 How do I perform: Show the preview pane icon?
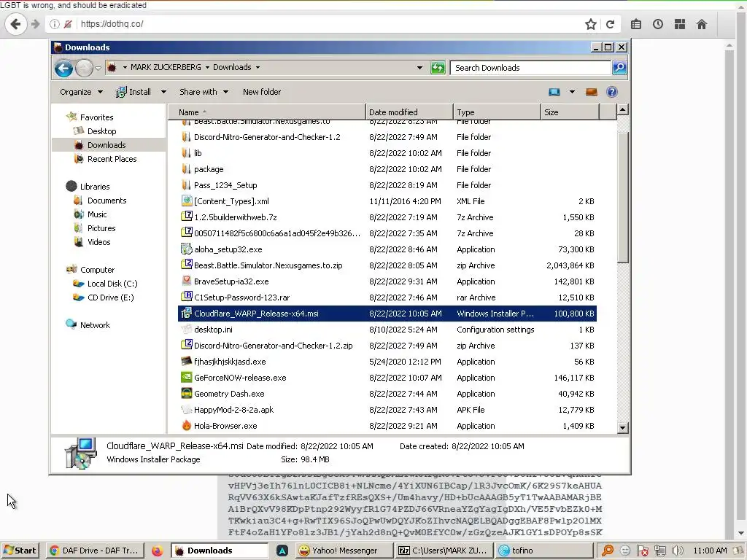(x=592, y=92)
